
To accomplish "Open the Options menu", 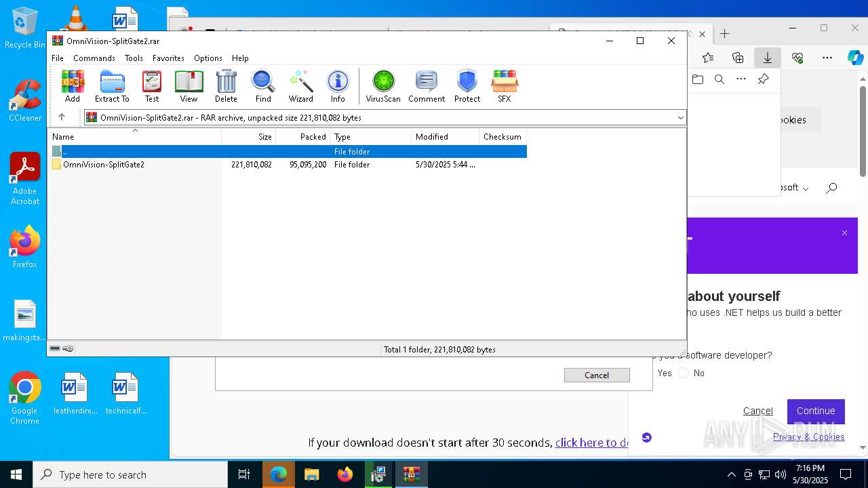I will [x=208, y=58].
